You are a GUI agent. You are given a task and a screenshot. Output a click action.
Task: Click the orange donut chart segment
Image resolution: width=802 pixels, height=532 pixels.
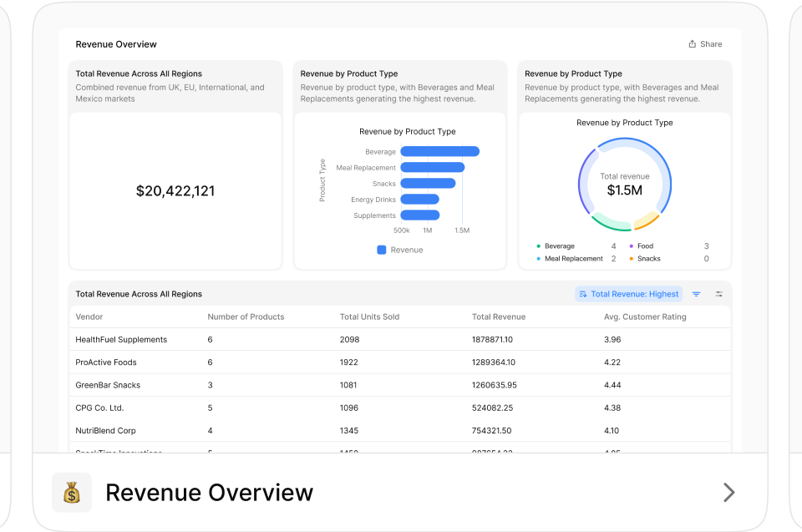[x=647, y=221]
